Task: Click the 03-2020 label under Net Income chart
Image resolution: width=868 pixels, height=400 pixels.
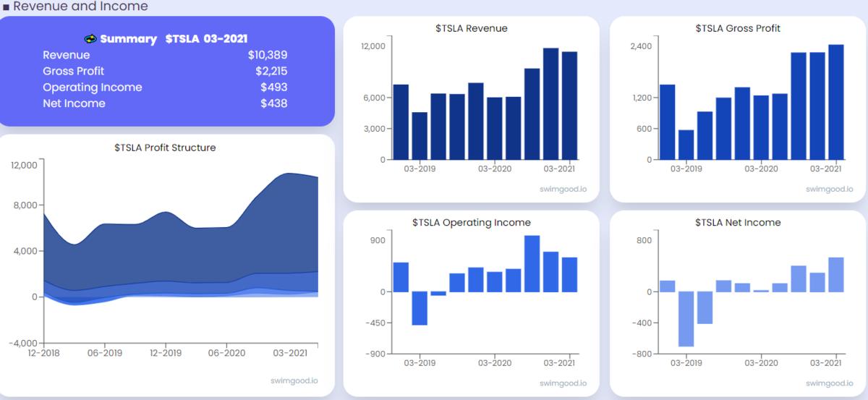Action: tap(761, 362)
